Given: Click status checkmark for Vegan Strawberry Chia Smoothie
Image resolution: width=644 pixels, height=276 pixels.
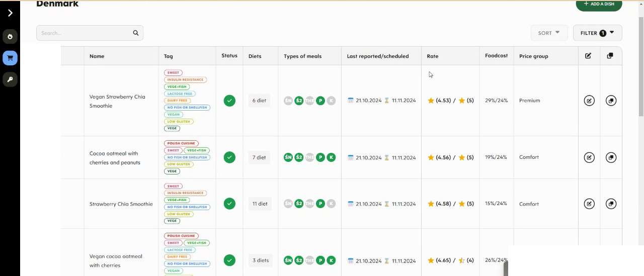Looking at the screenshot, I should (x=229, y=101).
